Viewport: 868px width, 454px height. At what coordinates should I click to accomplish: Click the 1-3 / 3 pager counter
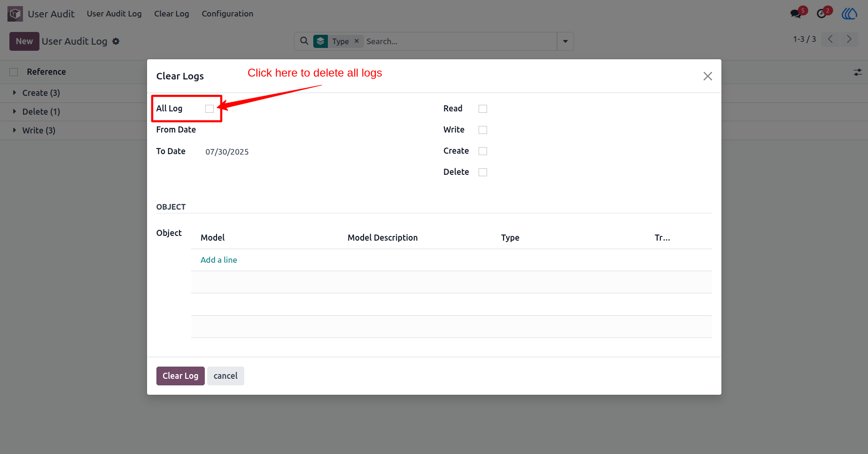coord(805,39)
